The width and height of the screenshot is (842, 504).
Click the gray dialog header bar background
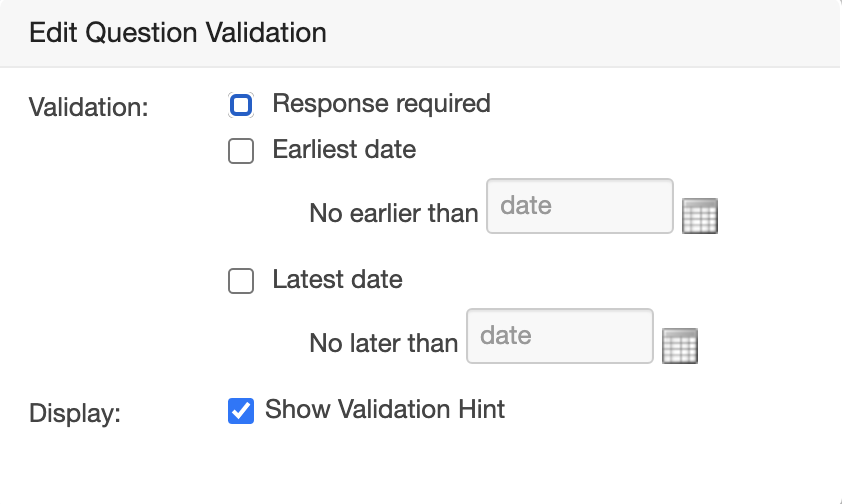click(x=600, y=33)
